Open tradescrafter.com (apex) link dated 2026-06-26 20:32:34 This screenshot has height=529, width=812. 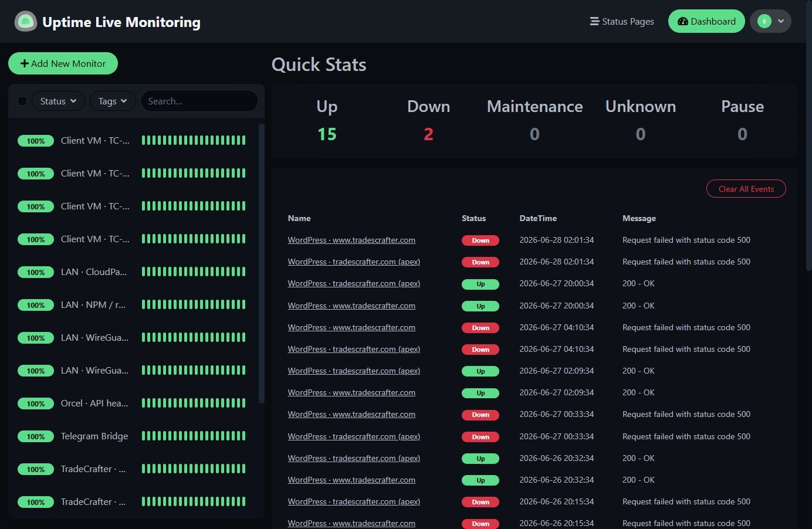tap(354, 458)
